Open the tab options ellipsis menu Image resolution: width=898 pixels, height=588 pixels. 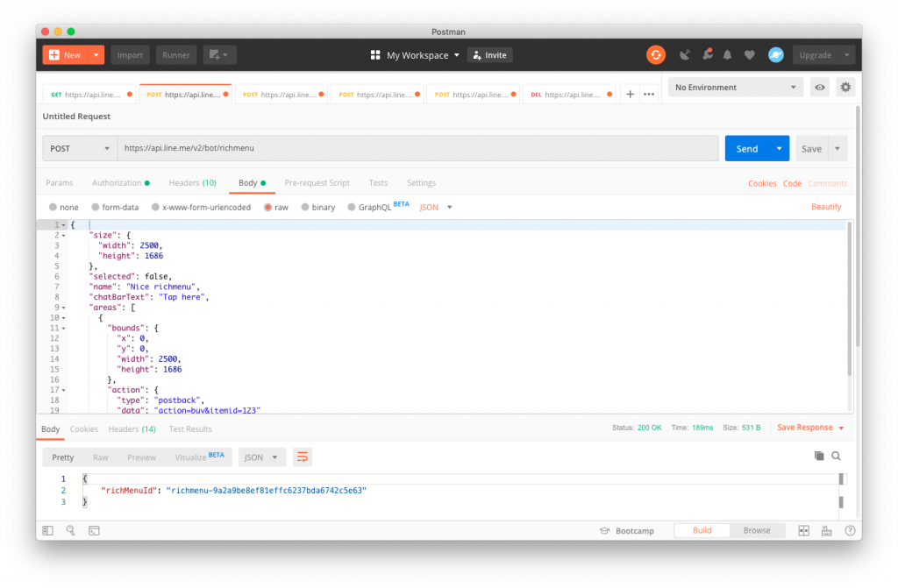point(649,95)
